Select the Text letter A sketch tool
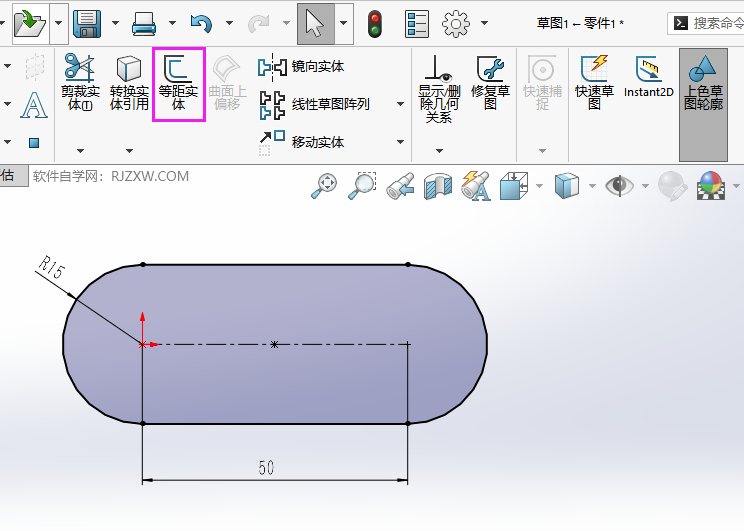744x531 pixels. (x=34, y=105)
